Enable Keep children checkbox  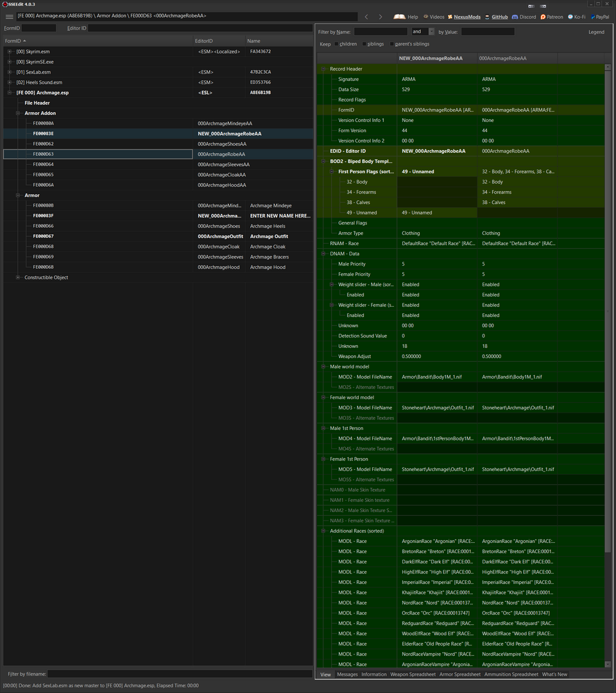pos(336,44)
